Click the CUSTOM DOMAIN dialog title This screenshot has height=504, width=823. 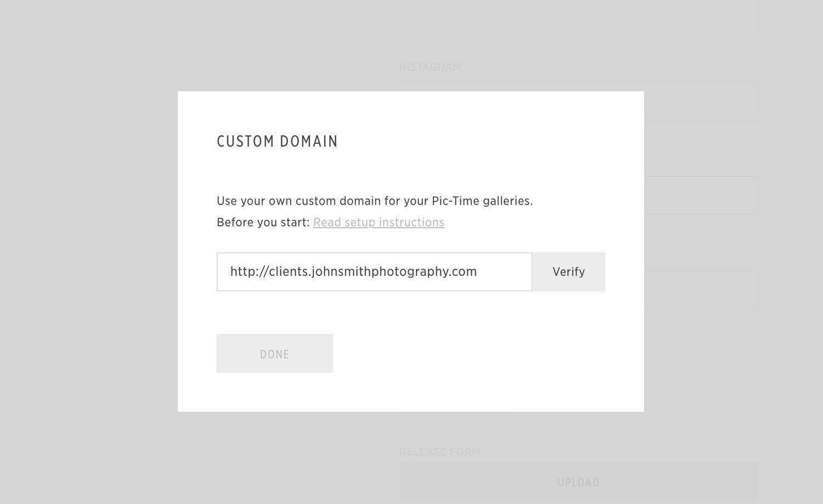click(277, 141)
